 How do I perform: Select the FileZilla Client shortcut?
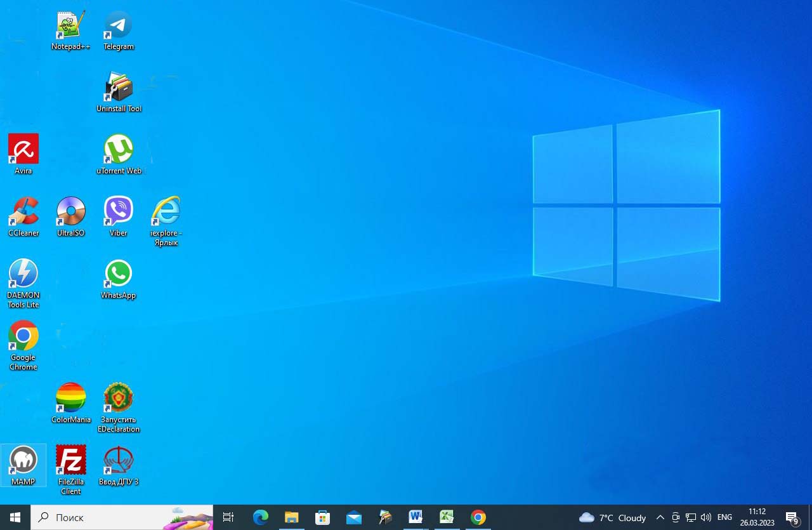70,461
